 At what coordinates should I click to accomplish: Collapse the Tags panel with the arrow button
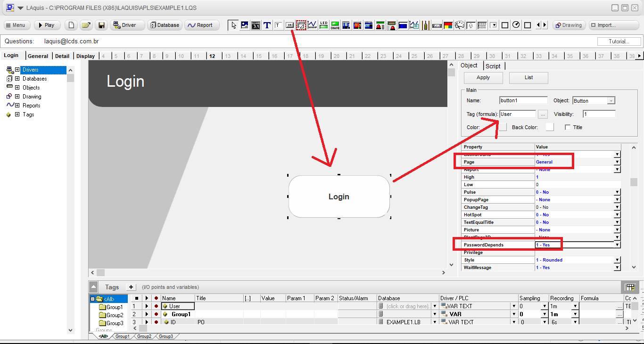pyautogui.click(x=94, y=287)
